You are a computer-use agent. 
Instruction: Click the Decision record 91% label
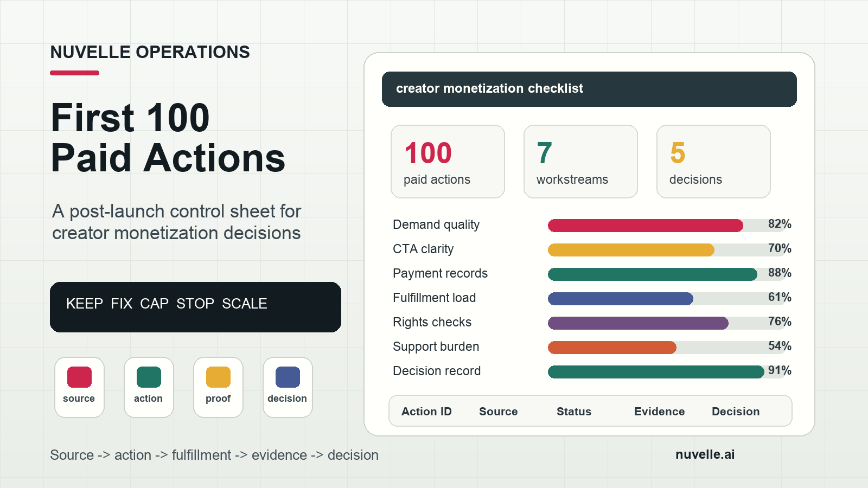point(780,370)
